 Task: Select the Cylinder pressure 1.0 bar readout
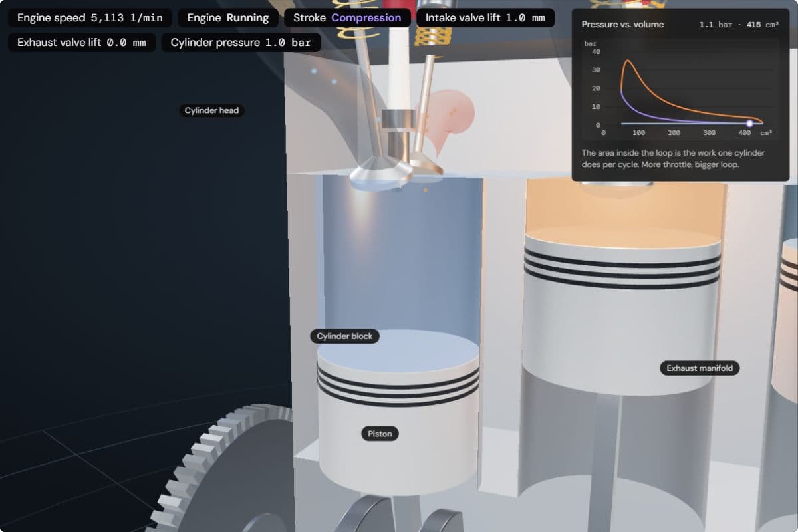coord(241,43)
